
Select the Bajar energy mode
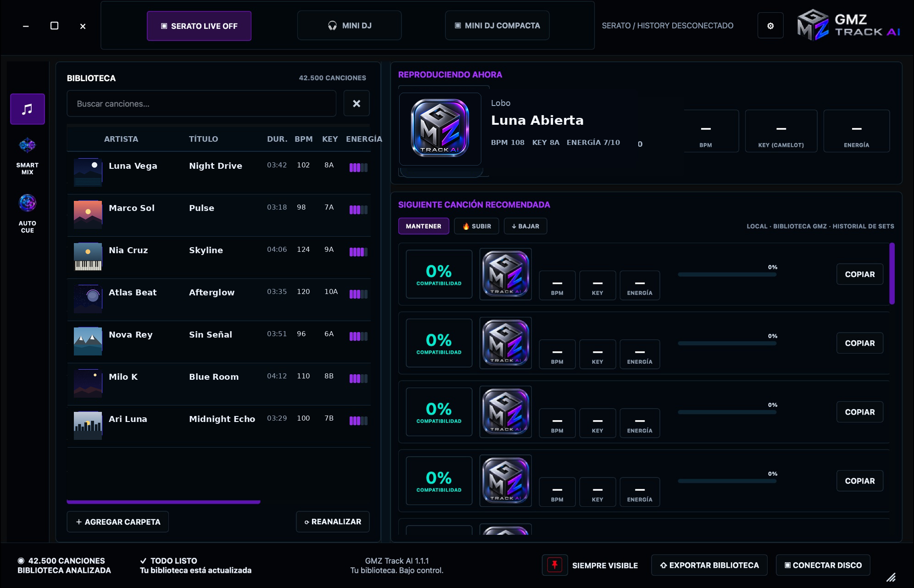tap(525, 226)
